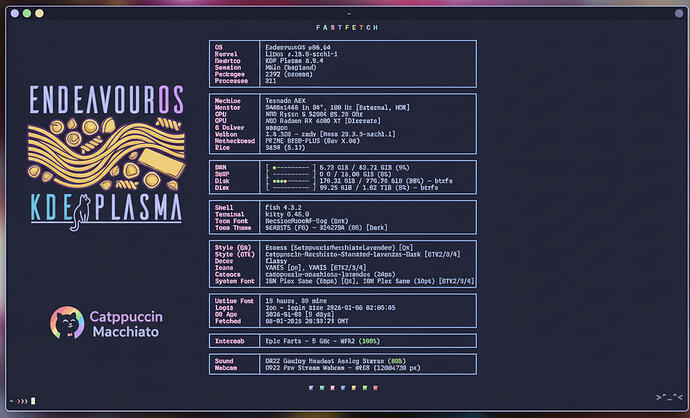
Task: Click the teal color block below the Sound box
Action: pos(322,388)
